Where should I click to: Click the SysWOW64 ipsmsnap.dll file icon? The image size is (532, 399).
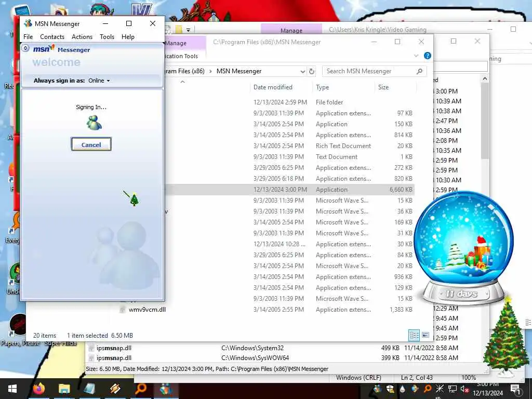[91, 357]
